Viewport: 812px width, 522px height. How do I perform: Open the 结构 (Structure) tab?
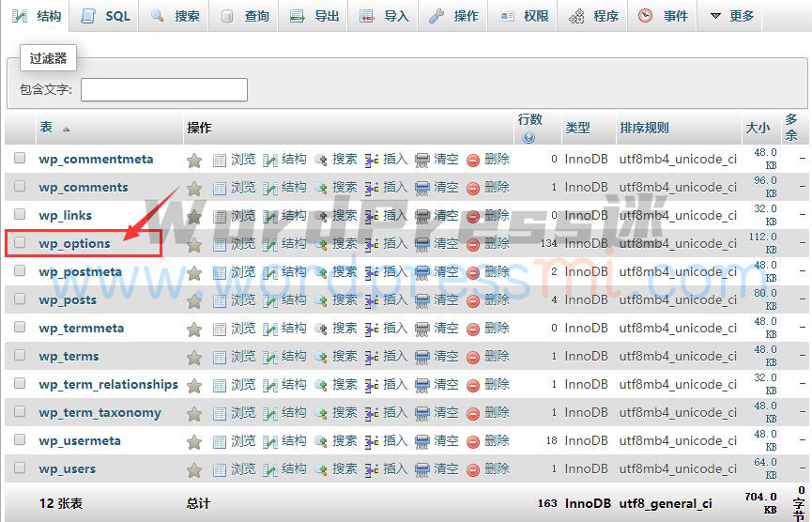point(37,16)
